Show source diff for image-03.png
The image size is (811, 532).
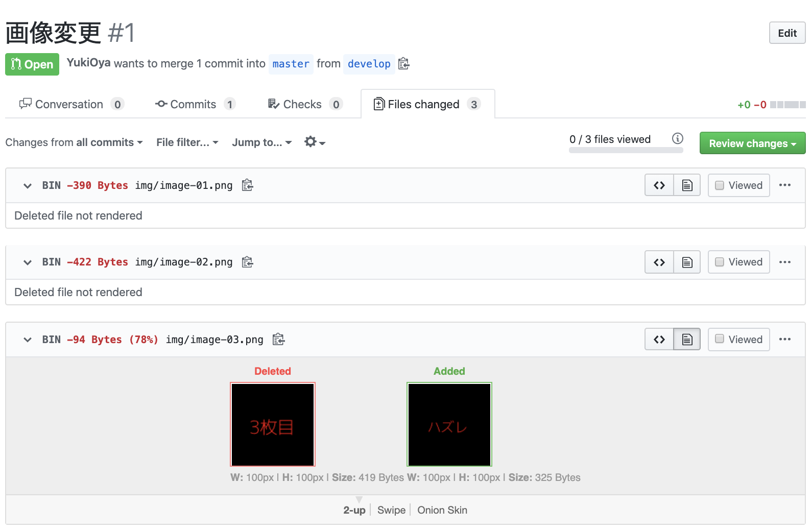point(659,340)
